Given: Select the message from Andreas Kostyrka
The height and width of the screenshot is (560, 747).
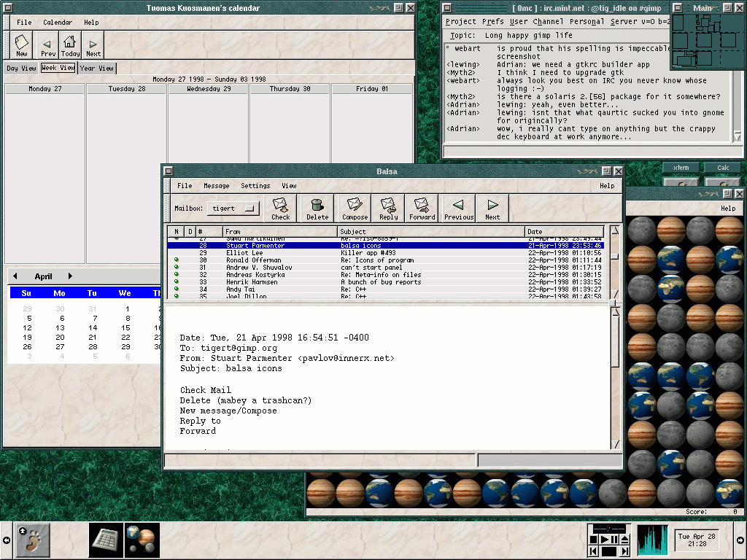Looking at the screenshot, I should click(385, 275).
